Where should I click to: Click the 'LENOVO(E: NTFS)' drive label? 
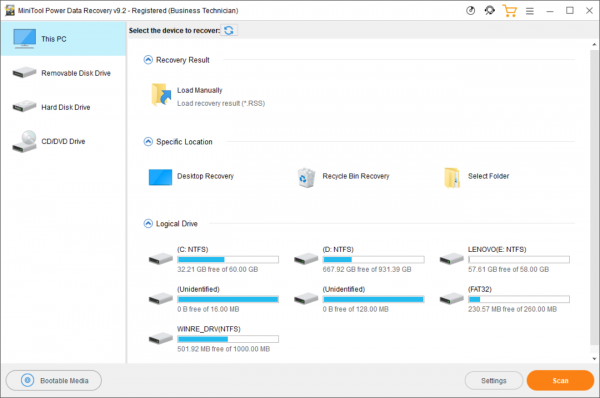[x=497, y=250]
